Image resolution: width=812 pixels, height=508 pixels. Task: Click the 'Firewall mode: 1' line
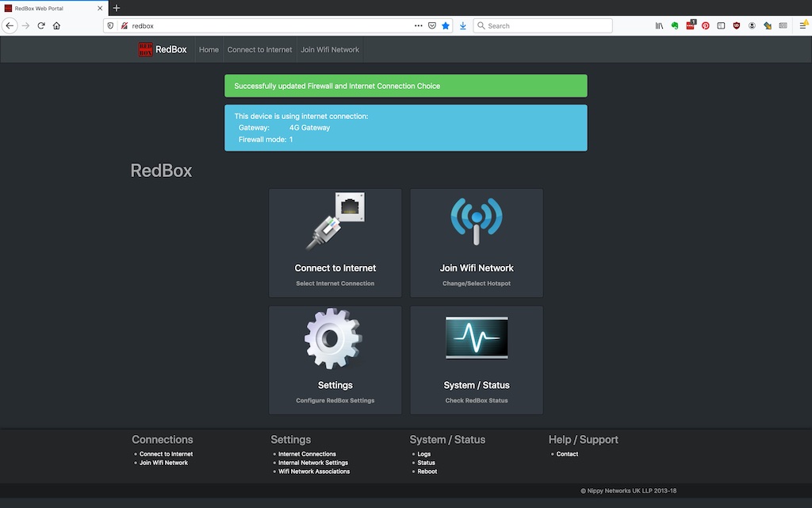[x=266, y=140]
